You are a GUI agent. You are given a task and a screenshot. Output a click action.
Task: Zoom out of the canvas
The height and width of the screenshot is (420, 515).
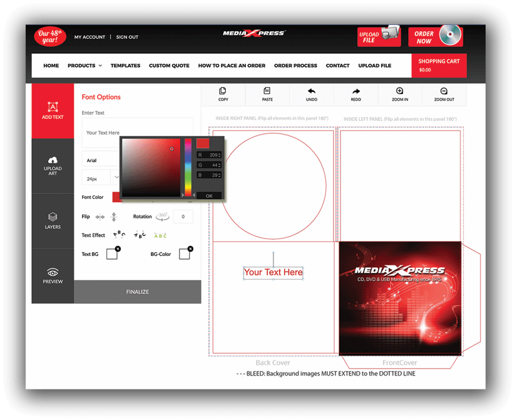[444, 91]
